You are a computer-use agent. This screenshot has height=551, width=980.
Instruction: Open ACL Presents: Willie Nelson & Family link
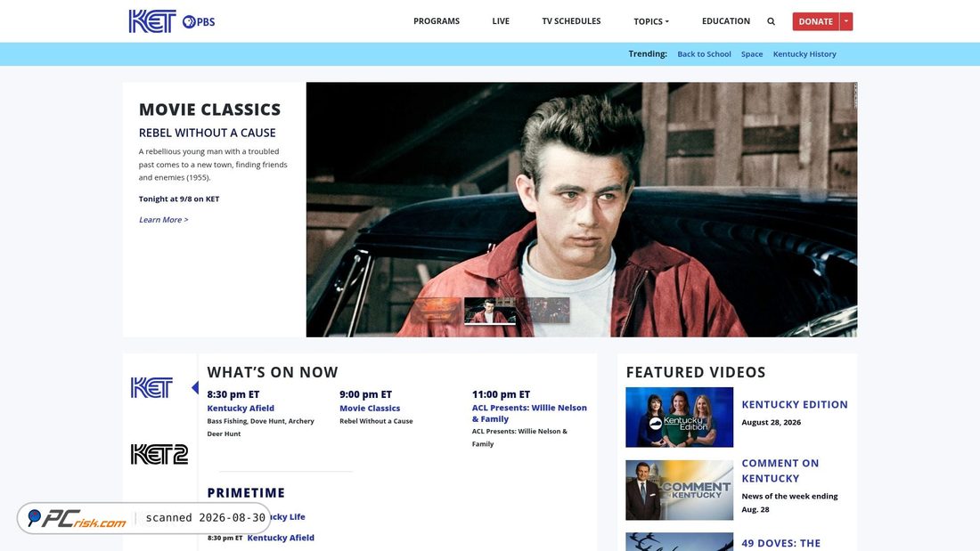tap(529, 413)
